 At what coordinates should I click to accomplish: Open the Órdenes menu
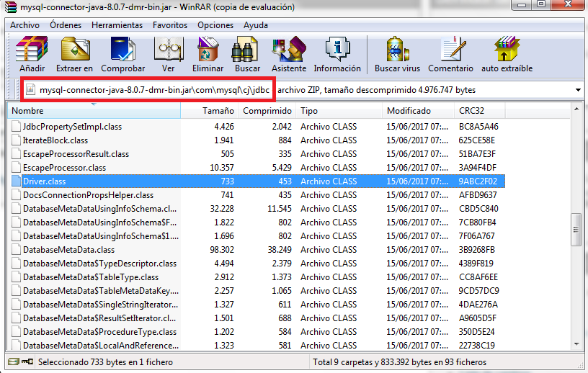(66, 25)
